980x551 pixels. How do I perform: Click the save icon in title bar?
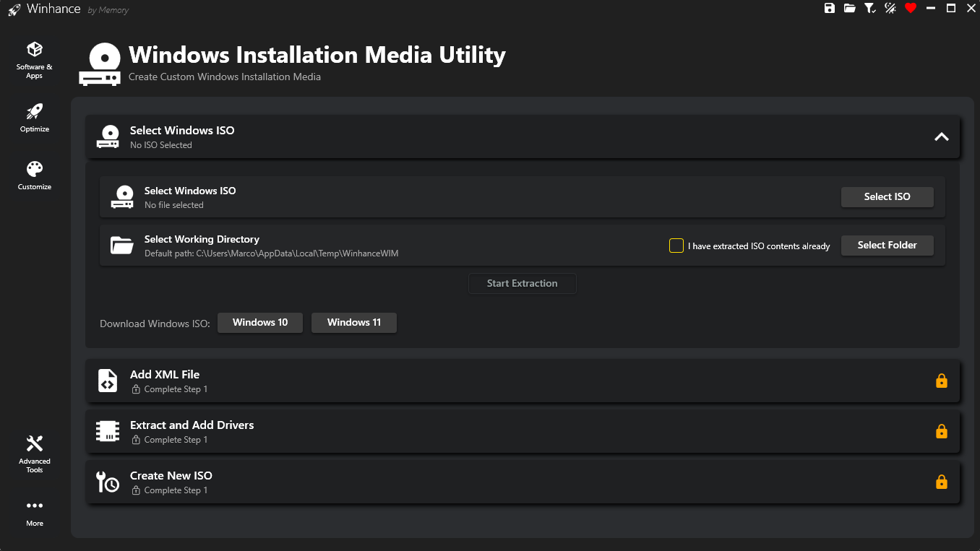point(829,9)
